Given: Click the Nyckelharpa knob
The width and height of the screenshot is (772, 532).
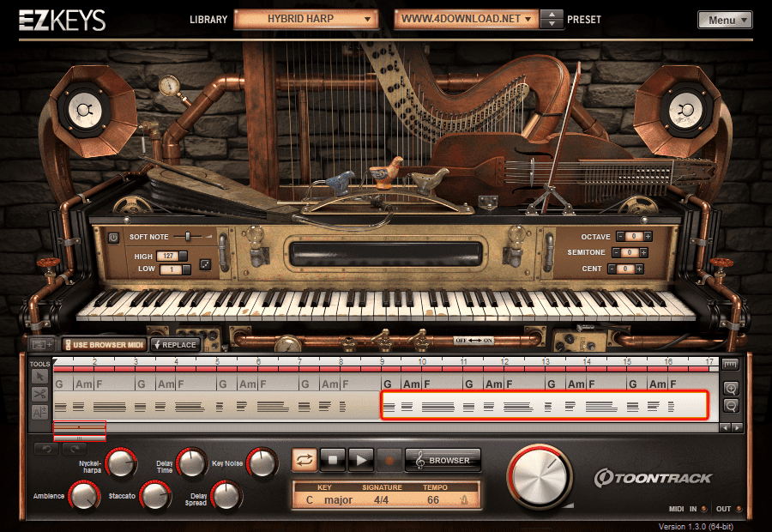Looking at the screenshot, I should coord(121,463).
